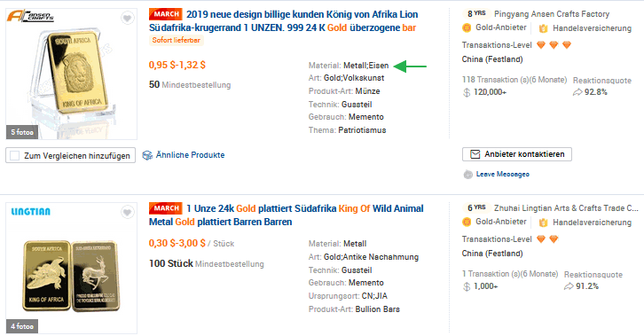Open the 2019 neue design König von Afrika listing
The image size is (644, 336).
point(283,21)
